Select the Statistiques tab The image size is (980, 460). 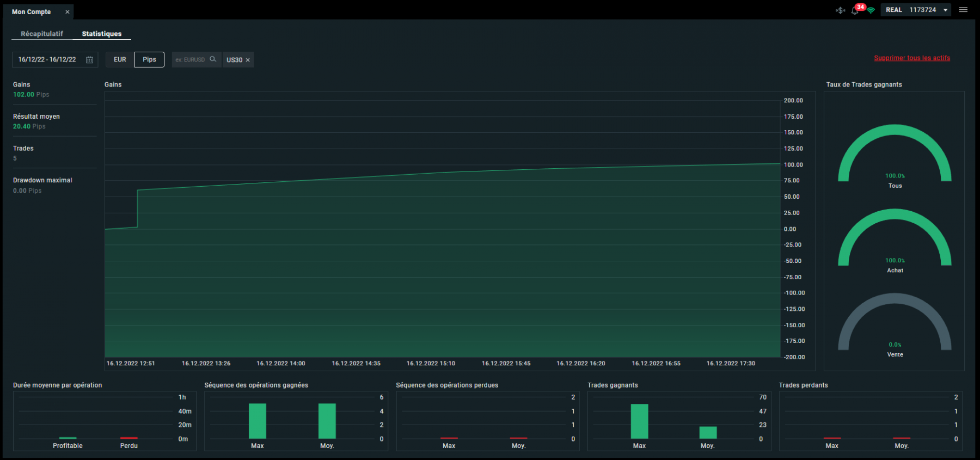click(102, 34)
